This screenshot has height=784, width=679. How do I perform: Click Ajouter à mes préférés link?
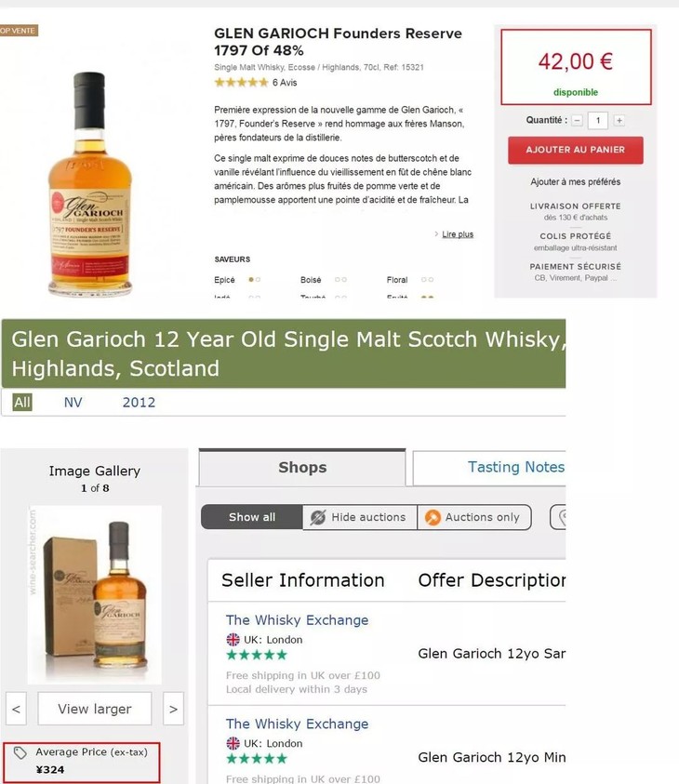tap(576, 182)
